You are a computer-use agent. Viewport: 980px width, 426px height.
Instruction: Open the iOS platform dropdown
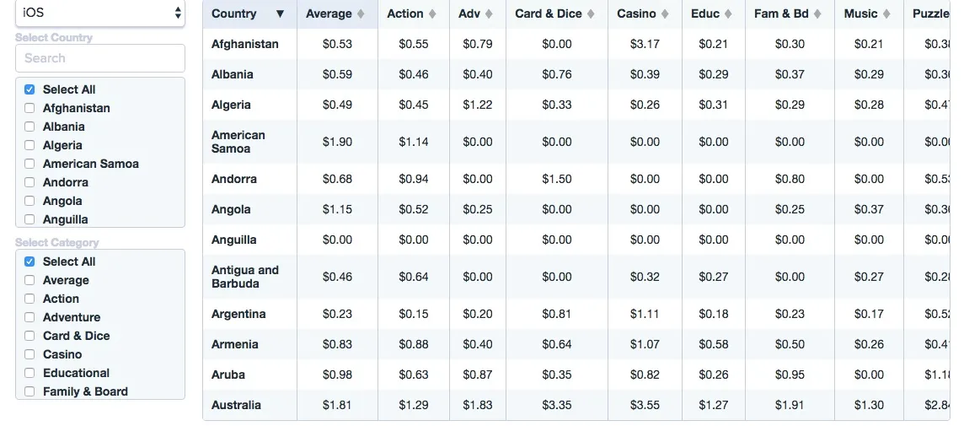[100, 13]
